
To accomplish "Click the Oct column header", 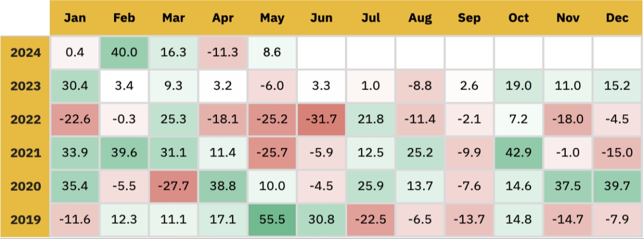I will 519,18.
